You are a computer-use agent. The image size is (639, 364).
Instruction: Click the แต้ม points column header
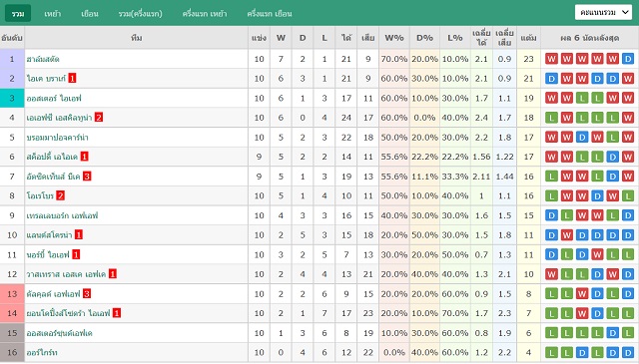[528, 38]
